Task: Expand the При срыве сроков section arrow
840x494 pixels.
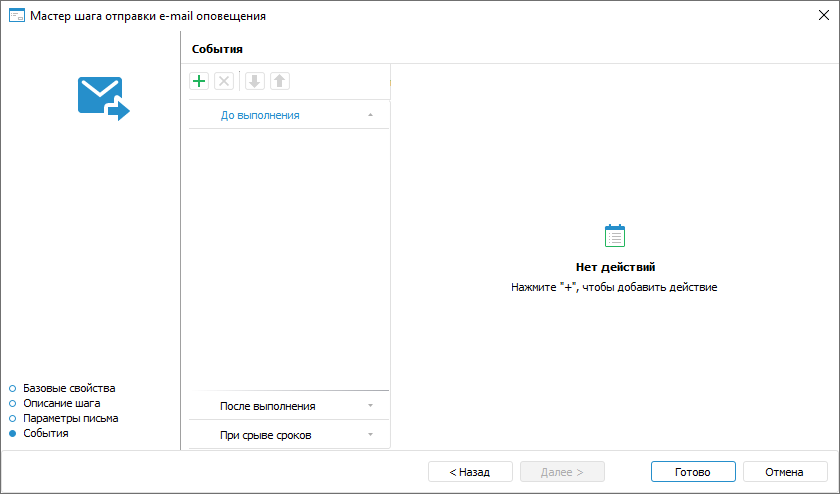Action: (370, 435)
